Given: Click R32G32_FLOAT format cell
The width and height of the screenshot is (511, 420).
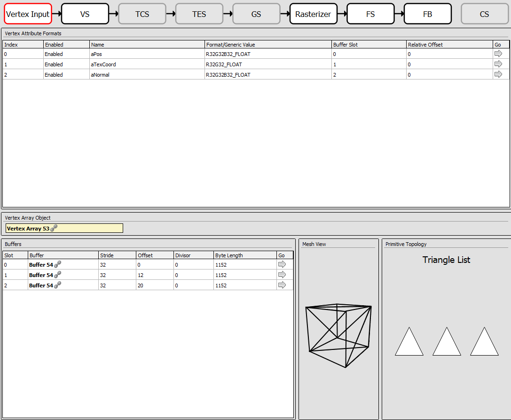Looking at the screenshot, I should point(268,64).
